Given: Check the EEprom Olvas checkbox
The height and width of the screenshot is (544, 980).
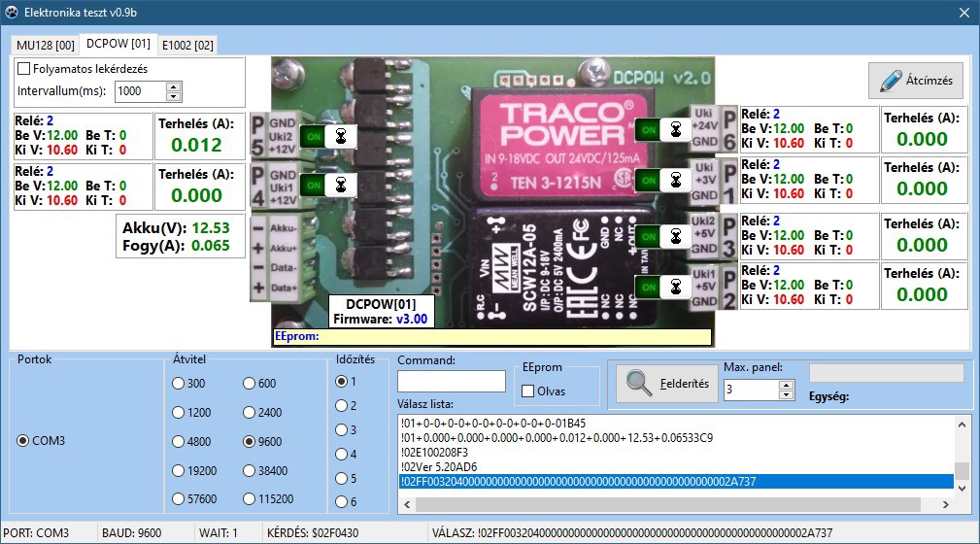Looking at the screenshot, I should pos(528,391).
